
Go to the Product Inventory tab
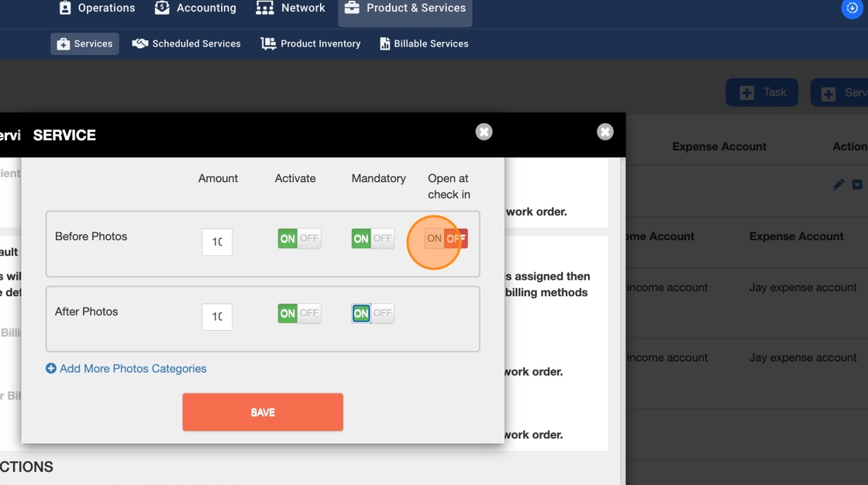tap(311, 43)
